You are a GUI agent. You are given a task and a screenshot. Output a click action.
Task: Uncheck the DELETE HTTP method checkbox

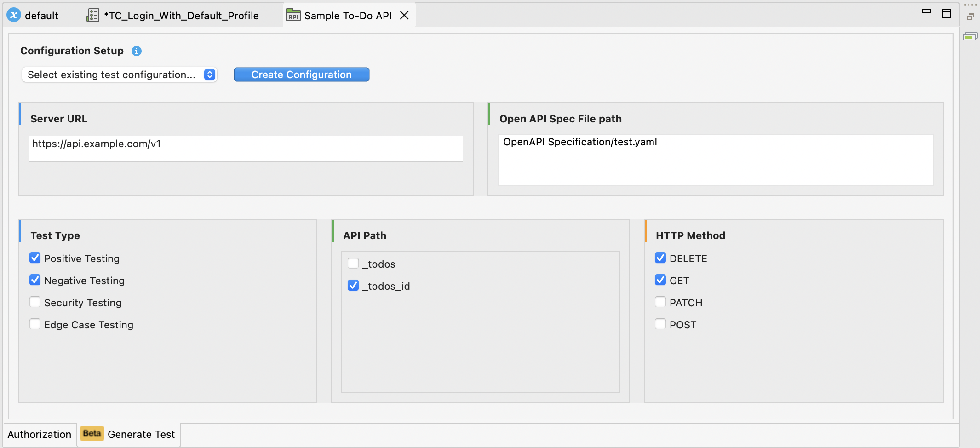tap(660, 258)
